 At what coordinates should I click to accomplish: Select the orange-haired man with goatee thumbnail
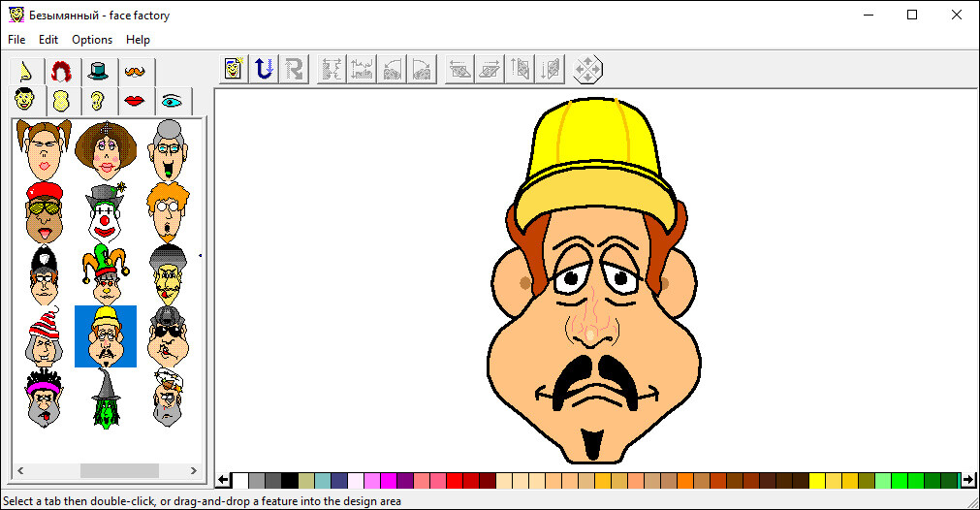pos(168,212)
